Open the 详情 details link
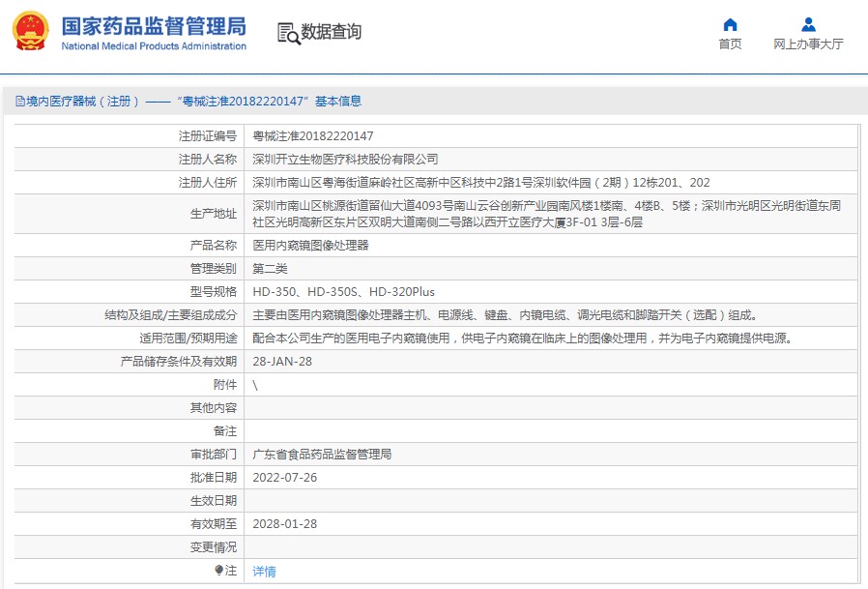Viewport: 868px width, 589px height. 264,572
